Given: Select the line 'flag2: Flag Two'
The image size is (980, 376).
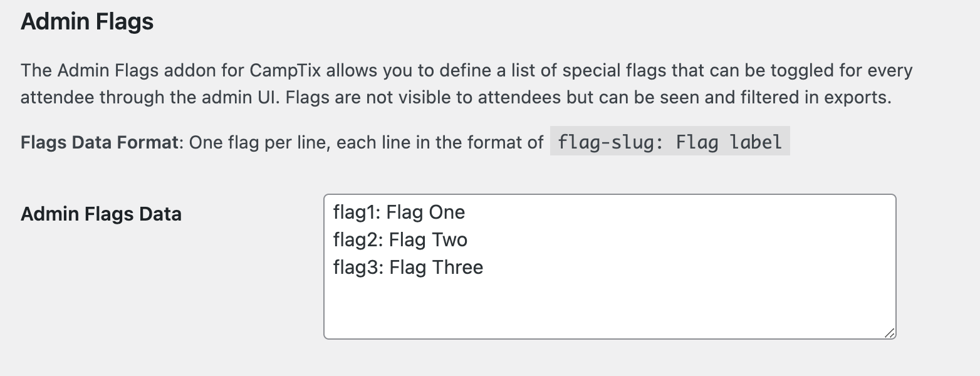Looking at the screenshot, I should 400,239.
